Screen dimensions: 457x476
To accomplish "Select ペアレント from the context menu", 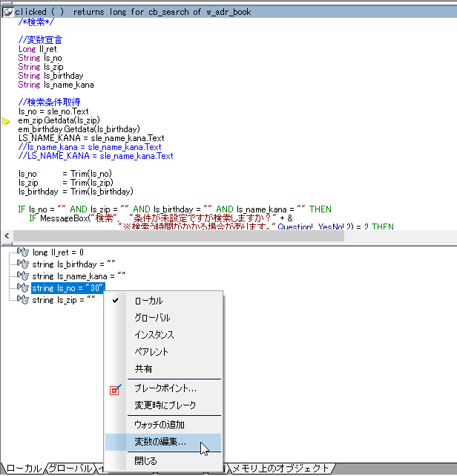I will 151,352.
